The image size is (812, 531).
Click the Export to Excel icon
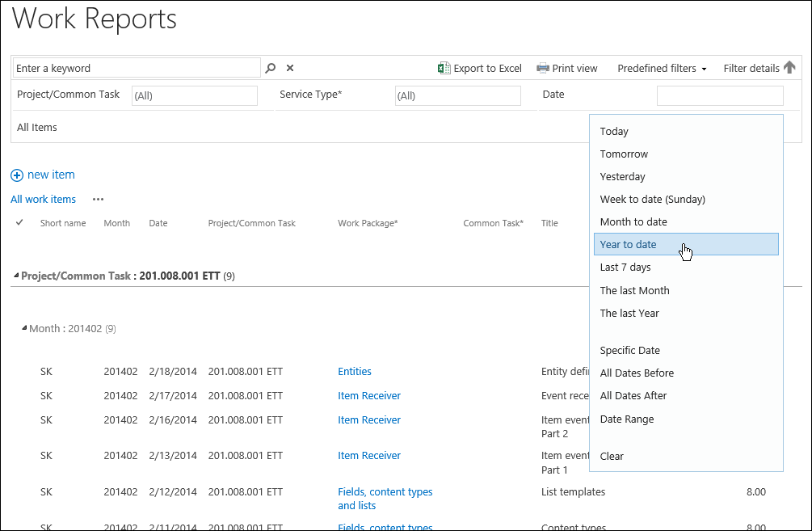coord(444,69)
